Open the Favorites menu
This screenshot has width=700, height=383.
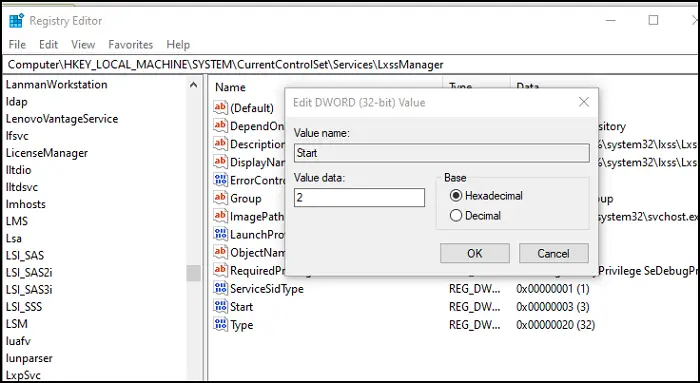click(x=130, y=45)
